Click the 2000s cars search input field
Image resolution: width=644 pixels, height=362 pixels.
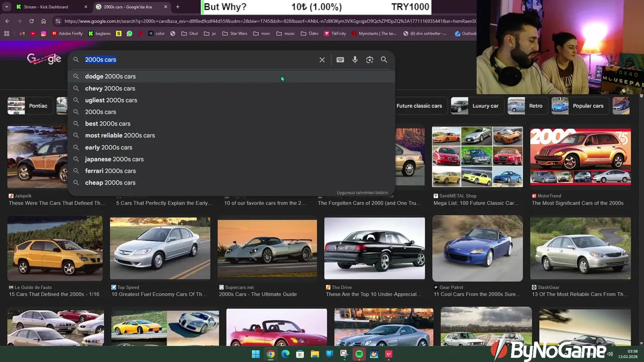tap(199, 60)
